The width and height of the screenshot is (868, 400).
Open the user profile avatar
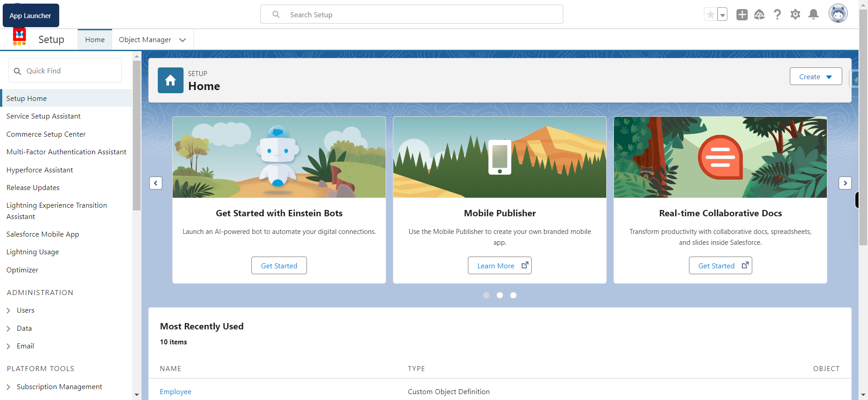838,14
